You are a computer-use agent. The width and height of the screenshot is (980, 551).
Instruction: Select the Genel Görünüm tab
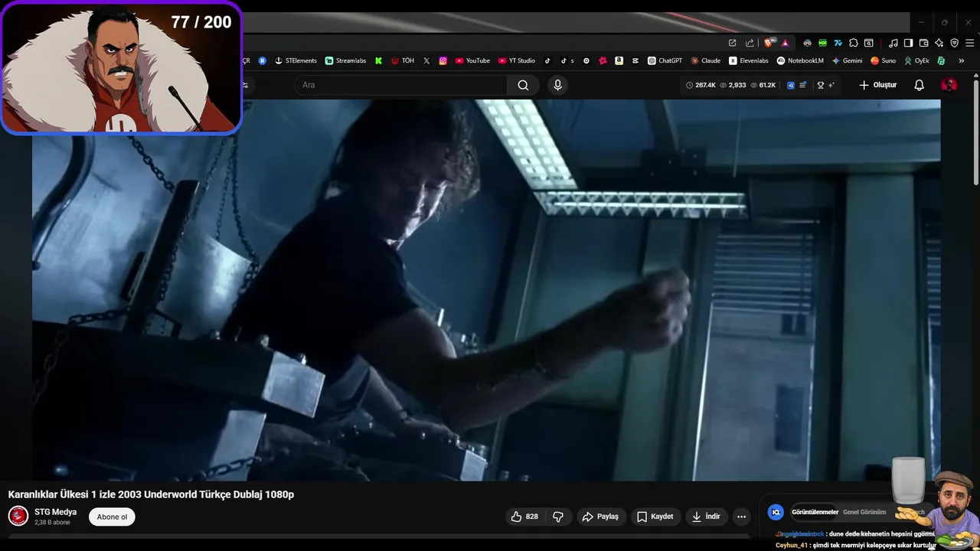click(864, 512)
